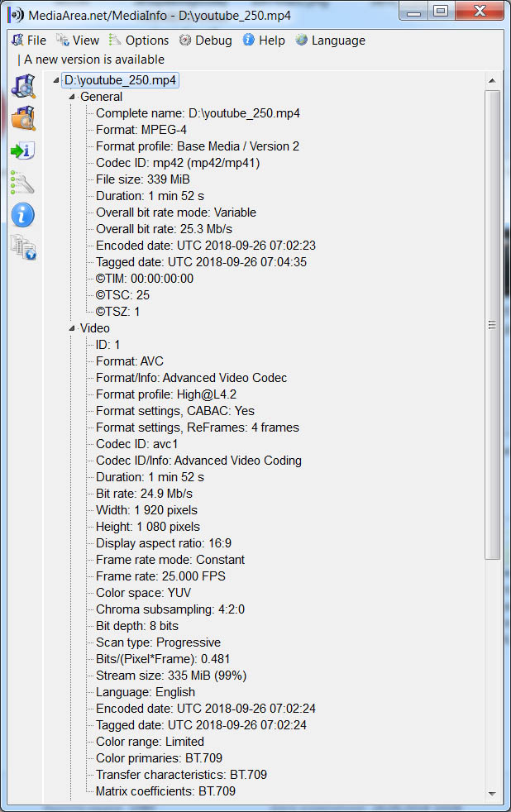Select 'Display aspect ratio: 16:9' row
Viewport: 511px width, 812px height.
pyautogui.click(x=164, y=543)
